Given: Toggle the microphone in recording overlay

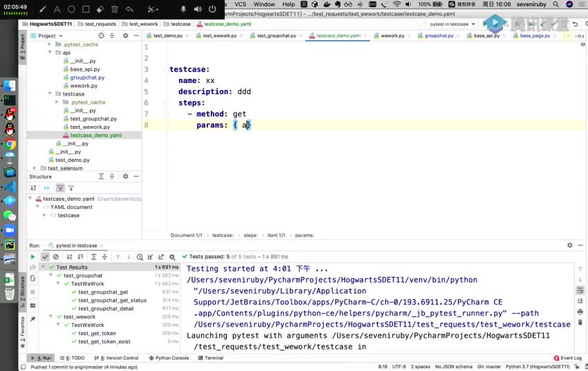Looking at the screenshot, I should (183, 9).
